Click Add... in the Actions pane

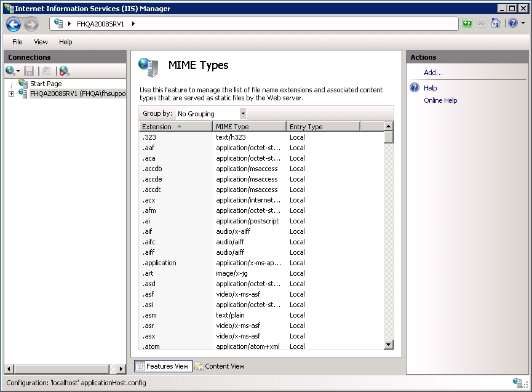(x=433, y=73)
